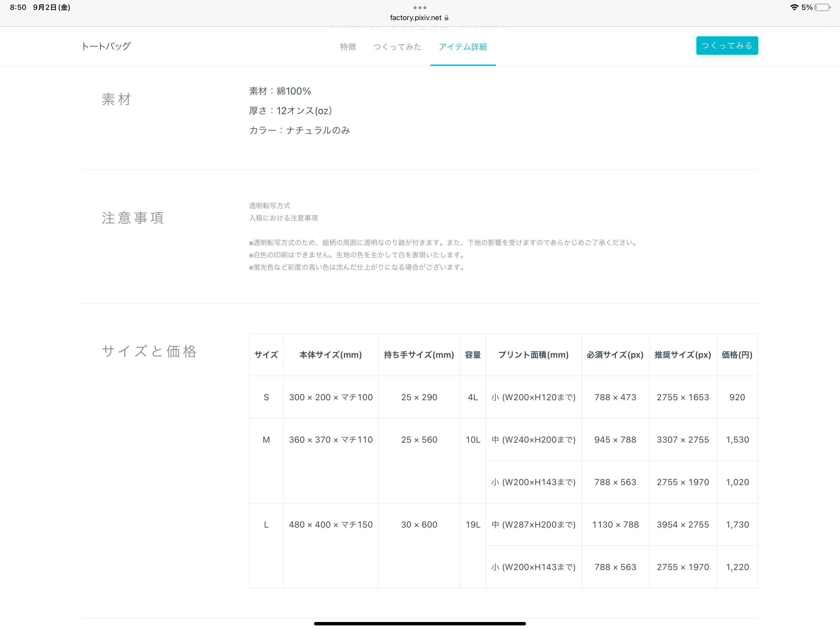Tap the トートバッグ page title
The image size is (840, 630).
click(x=106, y=46)
